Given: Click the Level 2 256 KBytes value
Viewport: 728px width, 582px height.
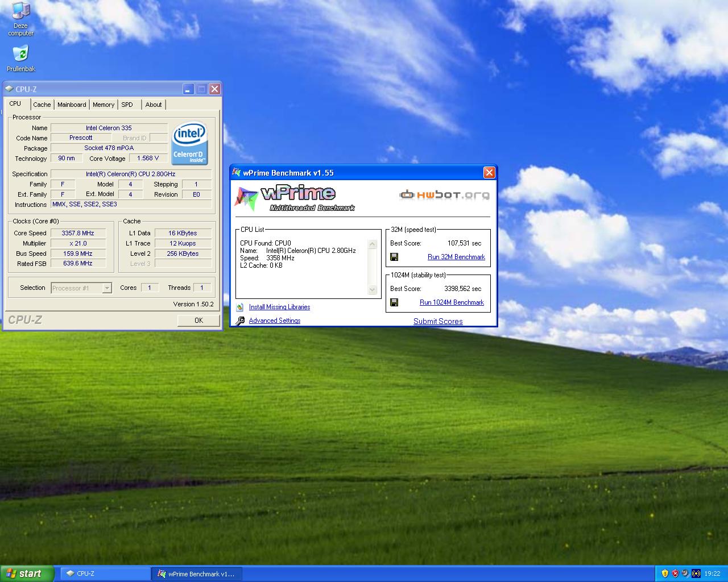Looking at the screenshot, I should (x=183, y=253).
